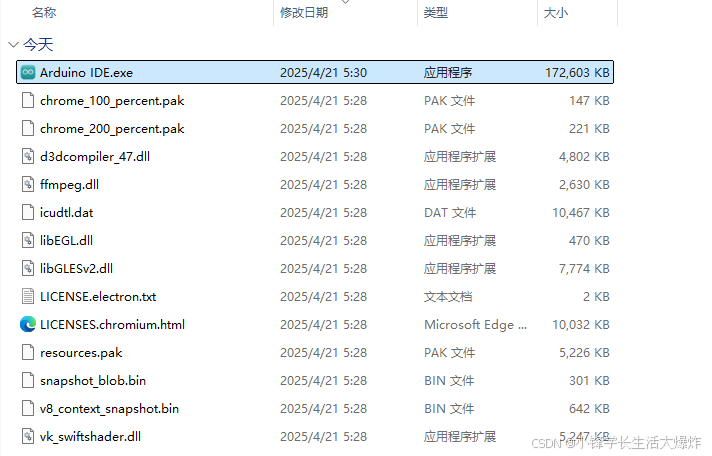Click the chrome_100_percent.pak file icon
This screenshot has height=456, width=712.
(28, 100)
